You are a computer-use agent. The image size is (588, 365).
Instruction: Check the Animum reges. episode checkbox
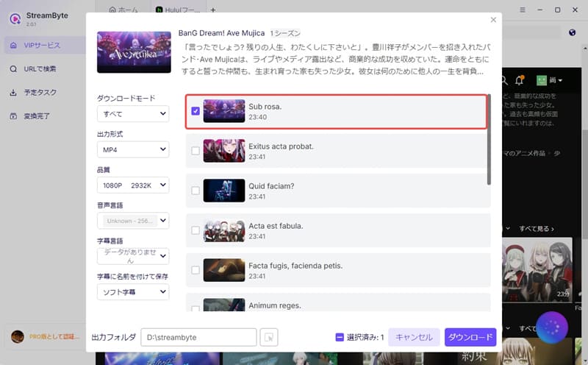coord(196,308)
